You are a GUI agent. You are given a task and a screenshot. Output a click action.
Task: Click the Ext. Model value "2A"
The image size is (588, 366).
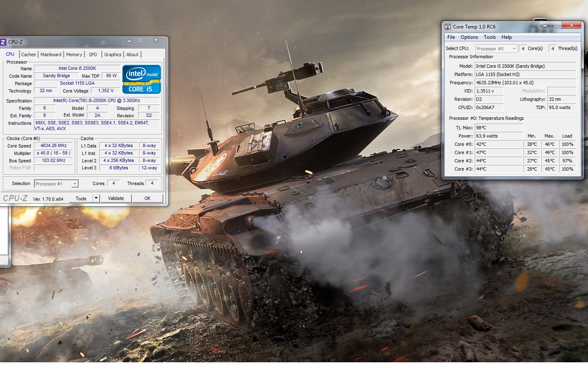coord(98,116)
